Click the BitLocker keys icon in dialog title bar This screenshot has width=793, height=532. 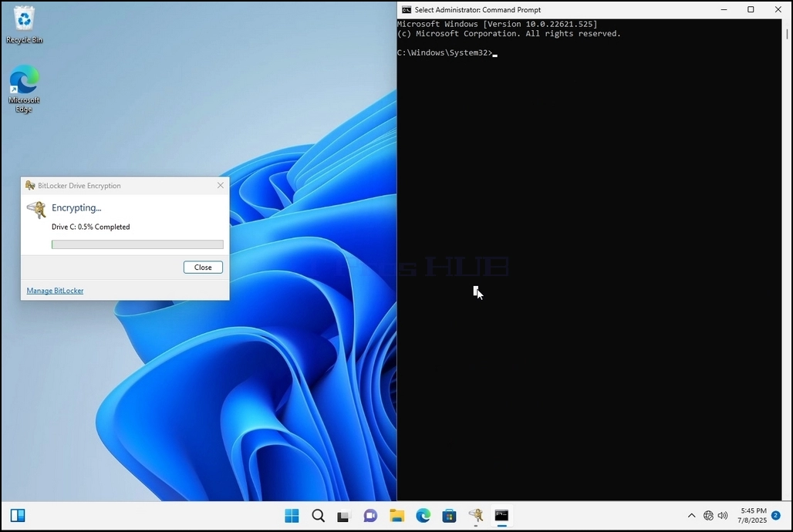click(x=30, y=186)
